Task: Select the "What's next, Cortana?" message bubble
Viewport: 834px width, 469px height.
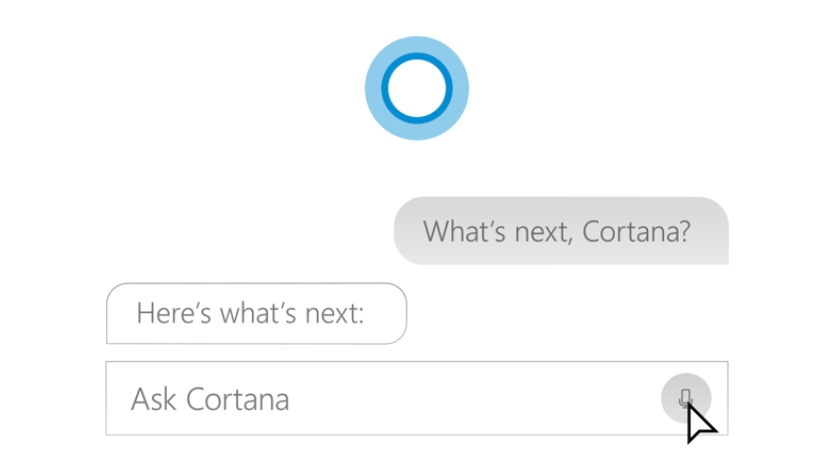Action: click(x=561, y=231)
